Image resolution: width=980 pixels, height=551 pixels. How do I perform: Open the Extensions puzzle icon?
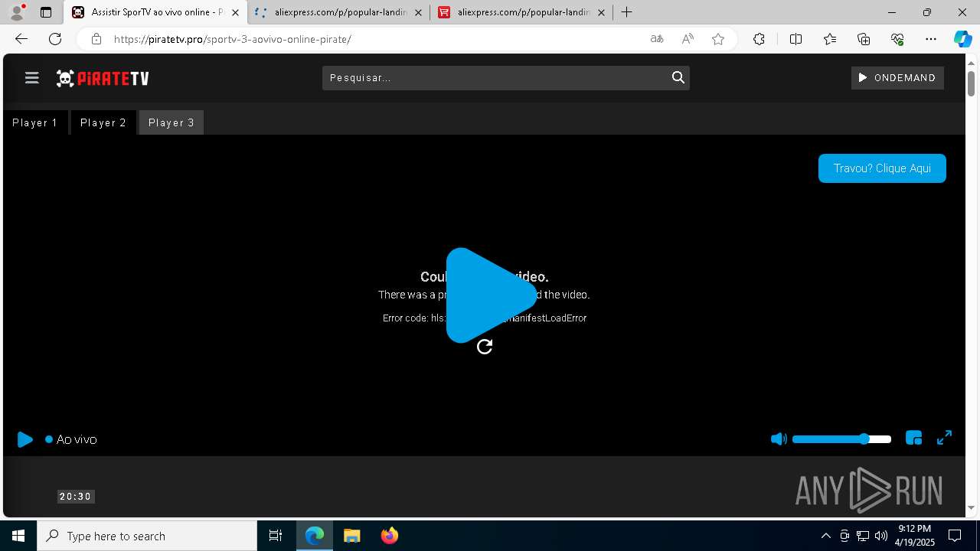[759, 39]
